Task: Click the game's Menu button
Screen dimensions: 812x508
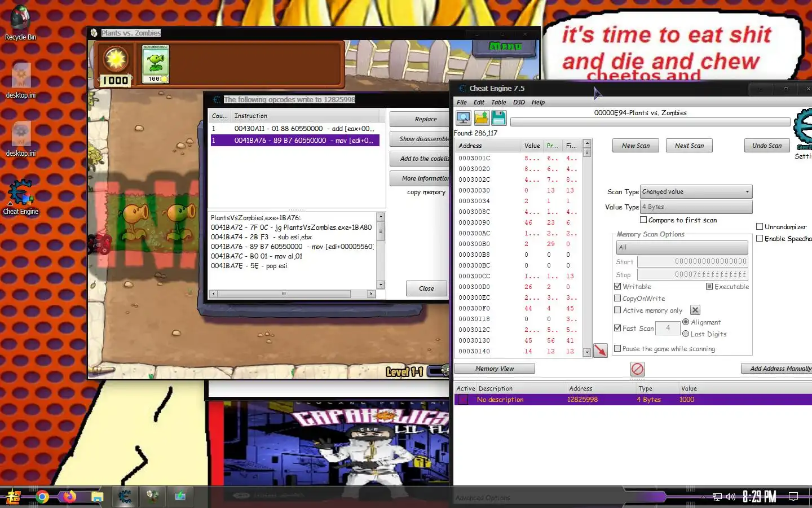Action: click(x=505, y=47)
